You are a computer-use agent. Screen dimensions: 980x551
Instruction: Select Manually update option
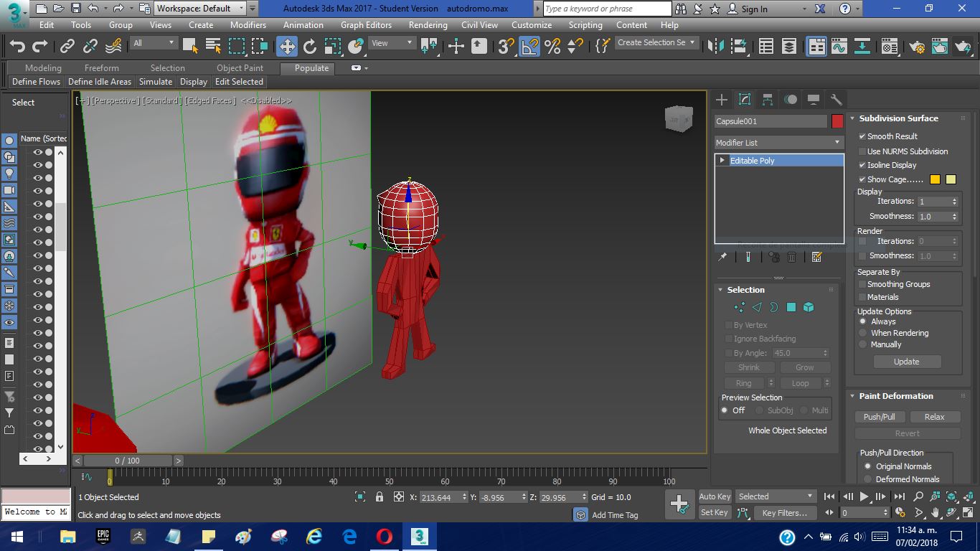(863, 344)
